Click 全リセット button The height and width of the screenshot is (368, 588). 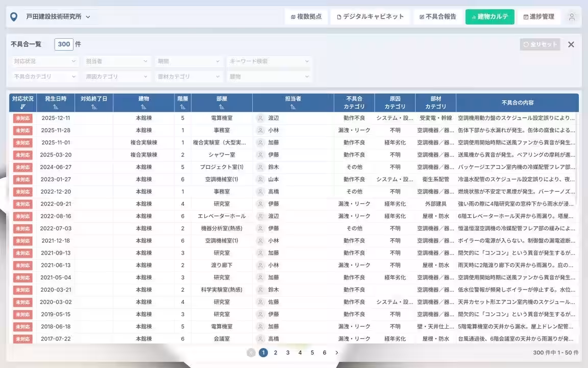[540, 44]
